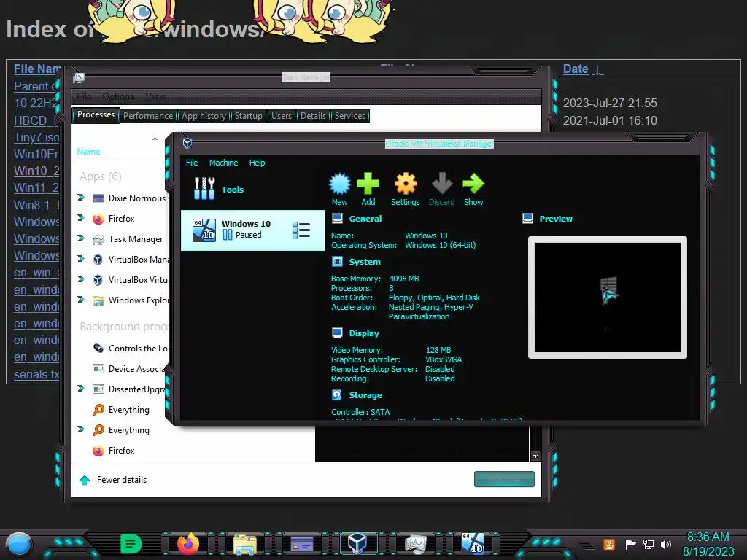Click the taskbar clock showing 8:36 AM
The height and width of the screenshot is (560, 747).
click(708, 537)
